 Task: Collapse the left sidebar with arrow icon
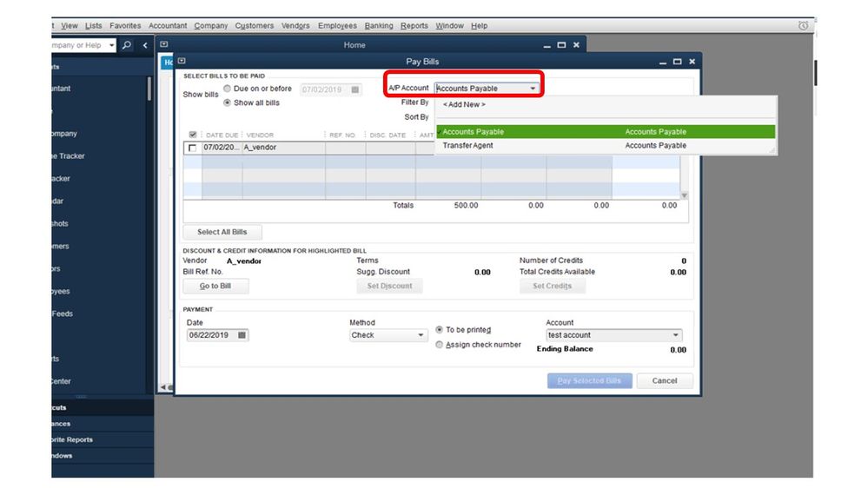145,45
